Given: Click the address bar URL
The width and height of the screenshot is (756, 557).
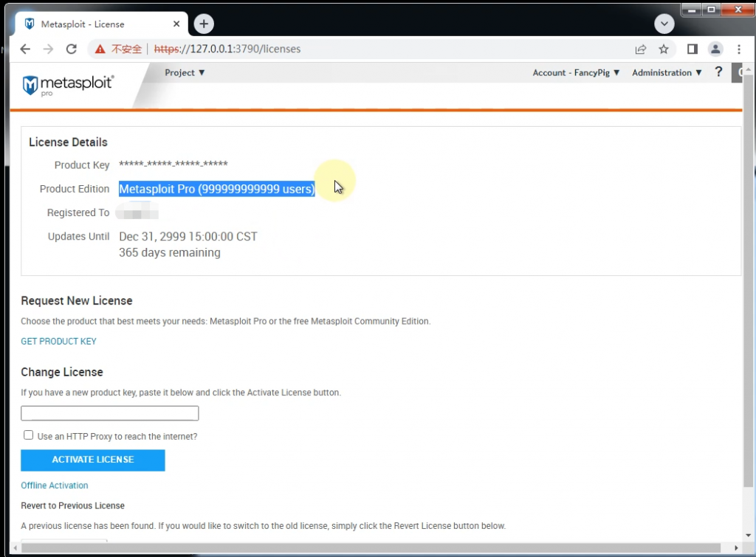Looking at the screenshot, I should (x=227, y=49).
